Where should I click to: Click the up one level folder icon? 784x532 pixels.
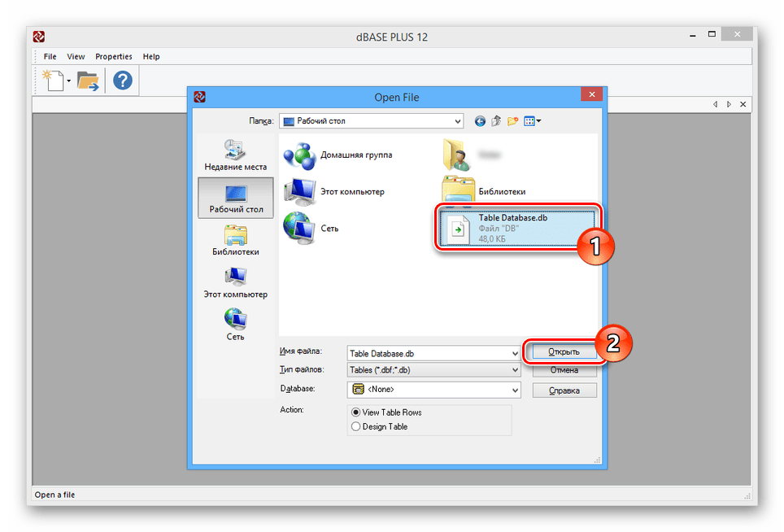pyautogui.click(x=496, y=121)
